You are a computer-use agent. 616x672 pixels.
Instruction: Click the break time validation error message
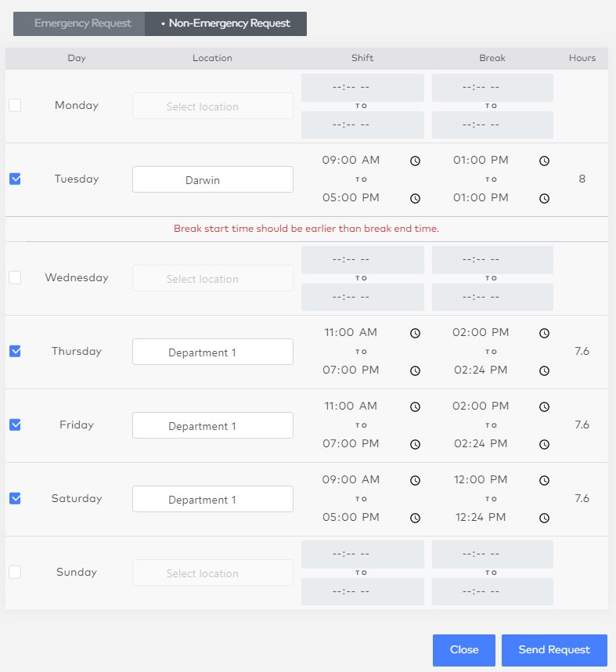click(x=306, y=229)
